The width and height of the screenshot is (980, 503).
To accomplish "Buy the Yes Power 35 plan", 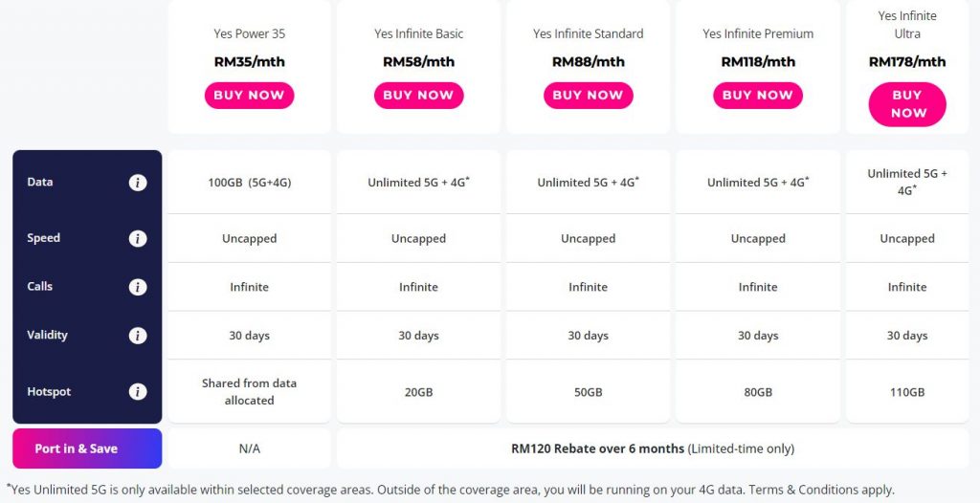I will [x=250, y=96].
